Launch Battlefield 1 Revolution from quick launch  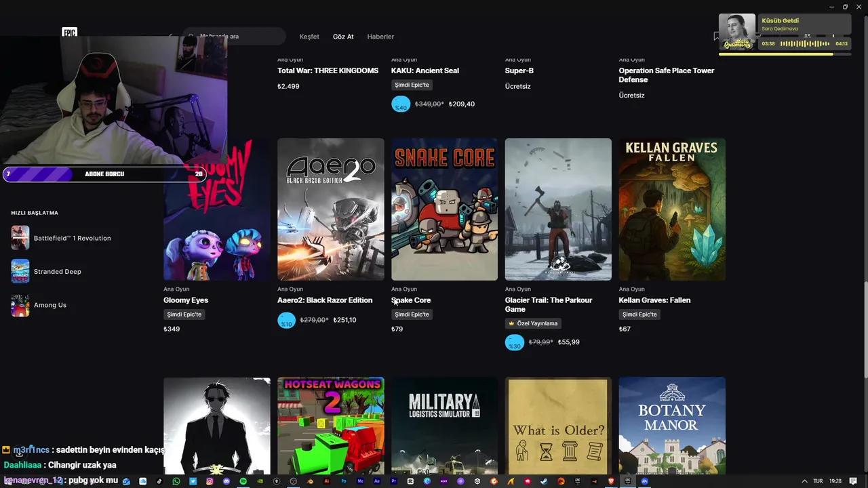click(x=61, y=238)
